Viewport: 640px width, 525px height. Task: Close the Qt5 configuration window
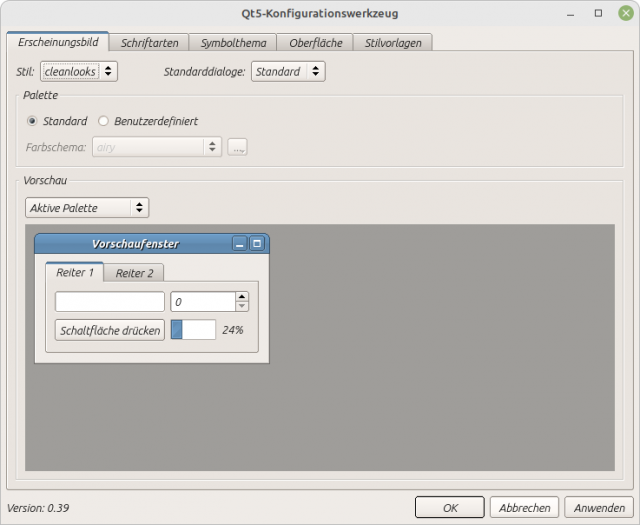coord(625,13)
